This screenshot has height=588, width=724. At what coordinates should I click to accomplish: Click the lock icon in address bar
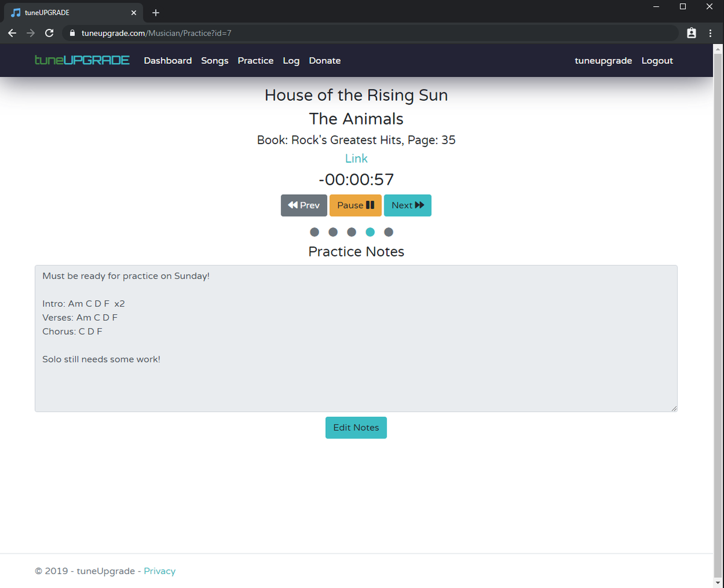[x=72, y=33]
